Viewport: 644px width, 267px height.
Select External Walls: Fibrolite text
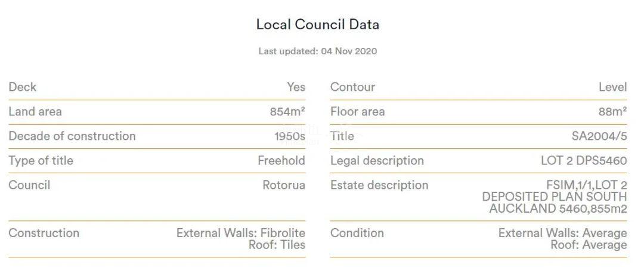(x=241, y=233)
